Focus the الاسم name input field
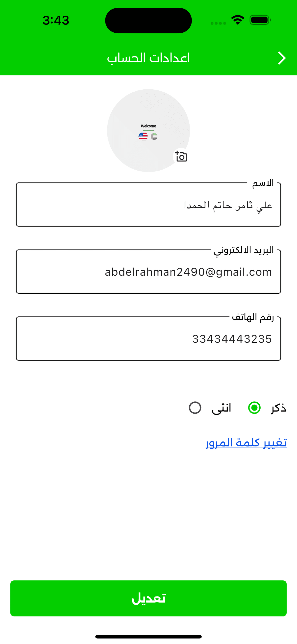This screenshot has width=297, height=644. click(148, 205)
